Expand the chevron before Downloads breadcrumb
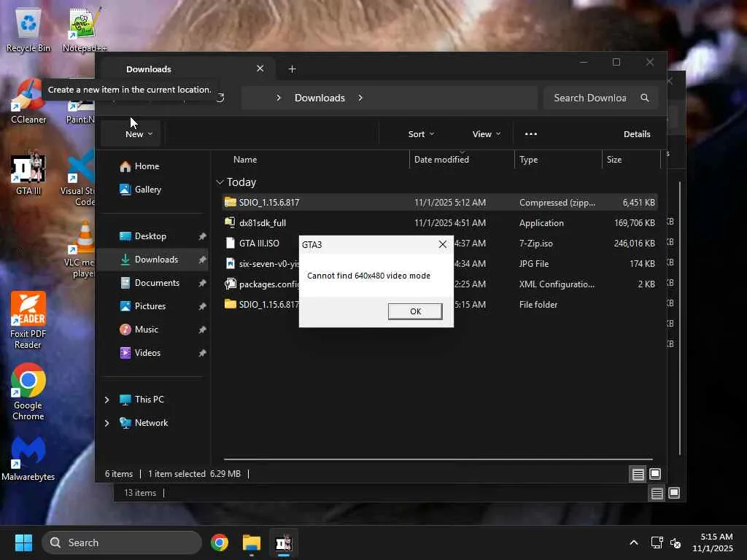The height and width of the screenshot is (560, 747). pos(279,98)
